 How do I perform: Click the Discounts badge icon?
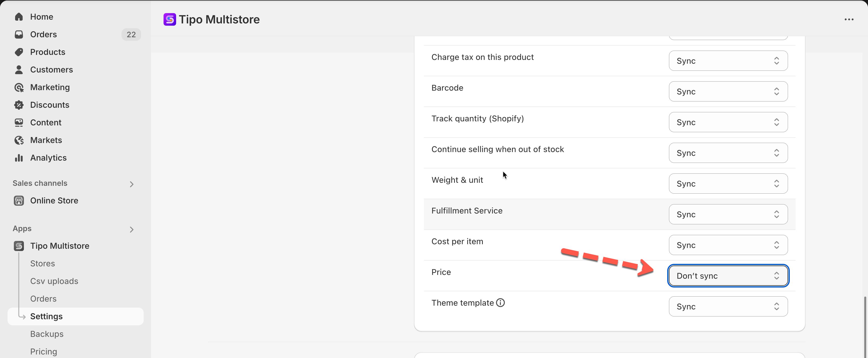click(x=19, y=105)
